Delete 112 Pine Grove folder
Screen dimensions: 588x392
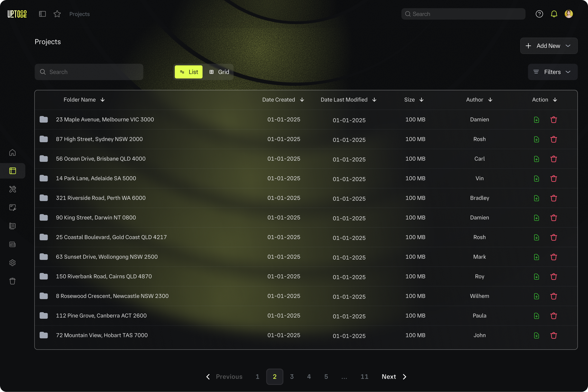(x=554, y=316)
